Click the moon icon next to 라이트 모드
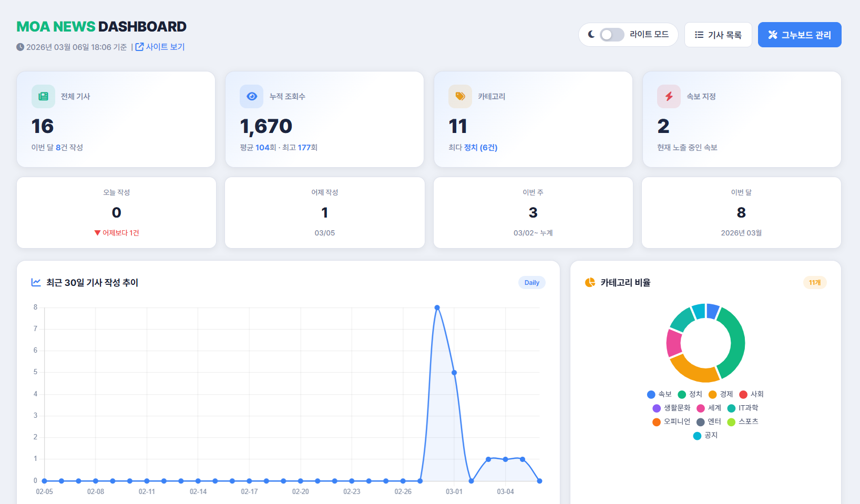 click(x=591, y=35)
